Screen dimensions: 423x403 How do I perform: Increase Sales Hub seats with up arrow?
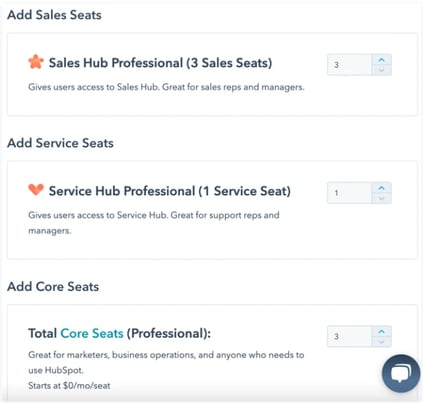click(382, 60)
